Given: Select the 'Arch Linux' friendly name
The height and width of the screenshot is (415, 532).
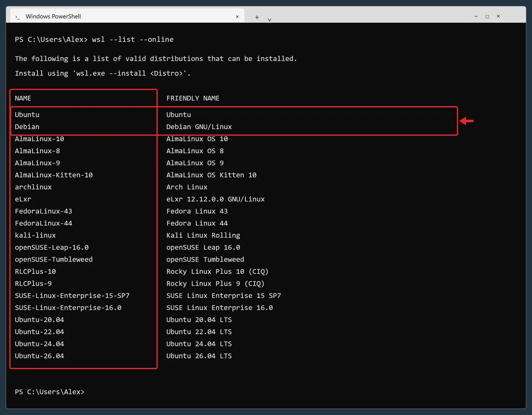Looking at the screenshot, I should [187, 187].
